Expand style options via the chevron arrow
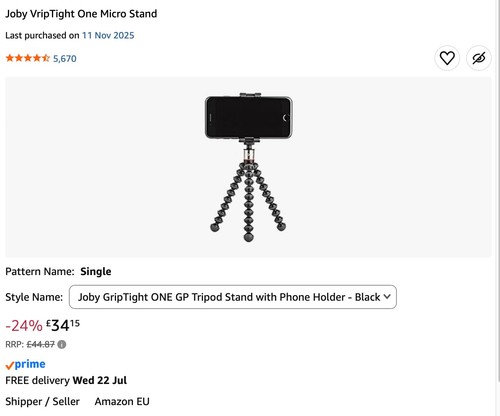Image resolution: width=500 pixels, height=416 pixels. [387, 296]
